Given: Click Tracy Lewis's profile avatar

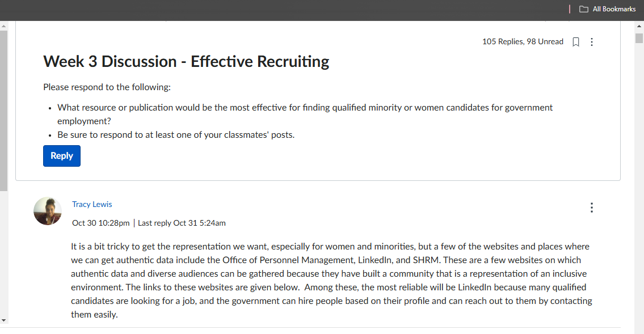Looking at the screenshot, I should point(48,211).
